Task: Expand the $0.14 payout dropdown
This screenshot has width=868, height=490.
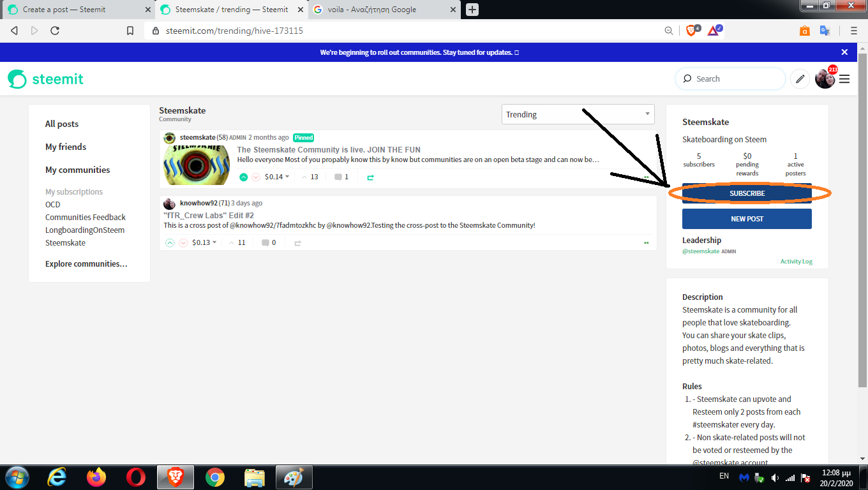Action: tap(277, 177)
